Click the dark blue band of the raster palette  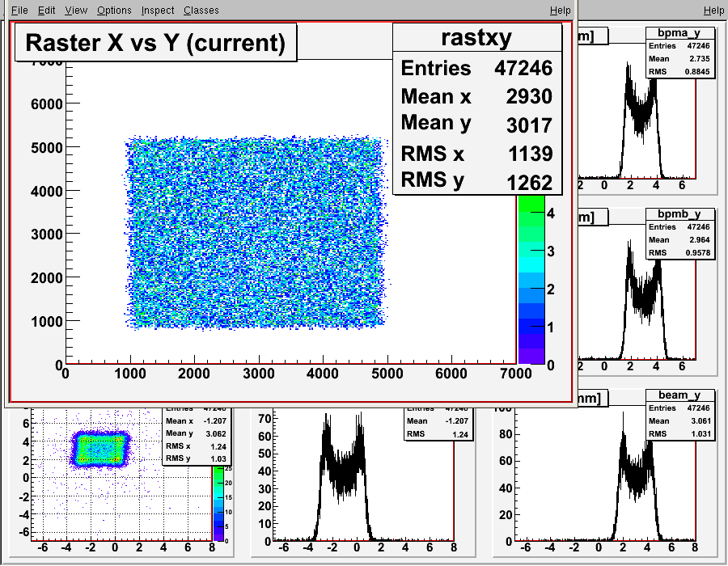531,326
